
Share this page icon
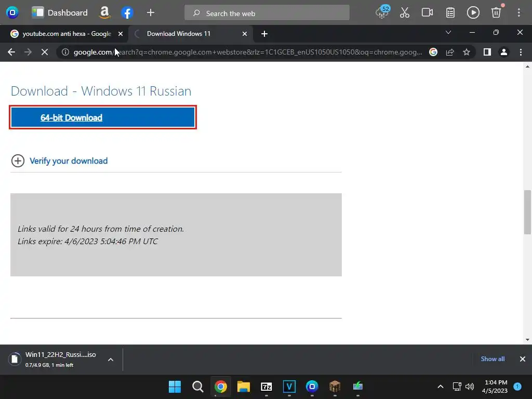click(450, 52)
